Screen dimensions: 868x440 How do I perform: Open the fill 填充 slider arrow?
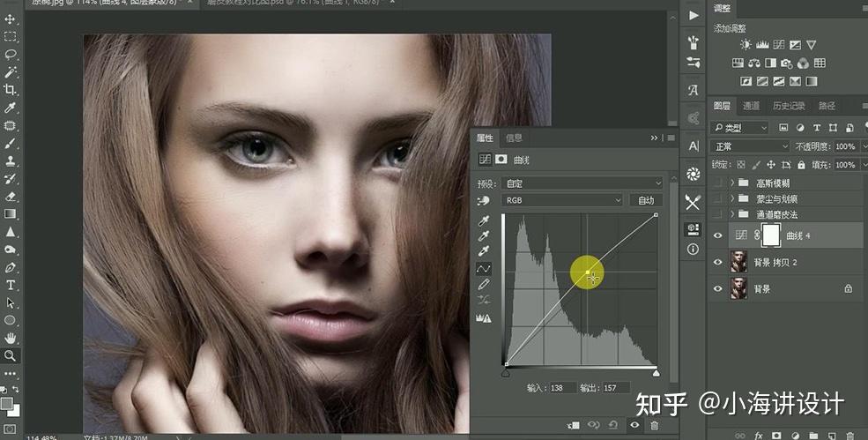(864, 165)
